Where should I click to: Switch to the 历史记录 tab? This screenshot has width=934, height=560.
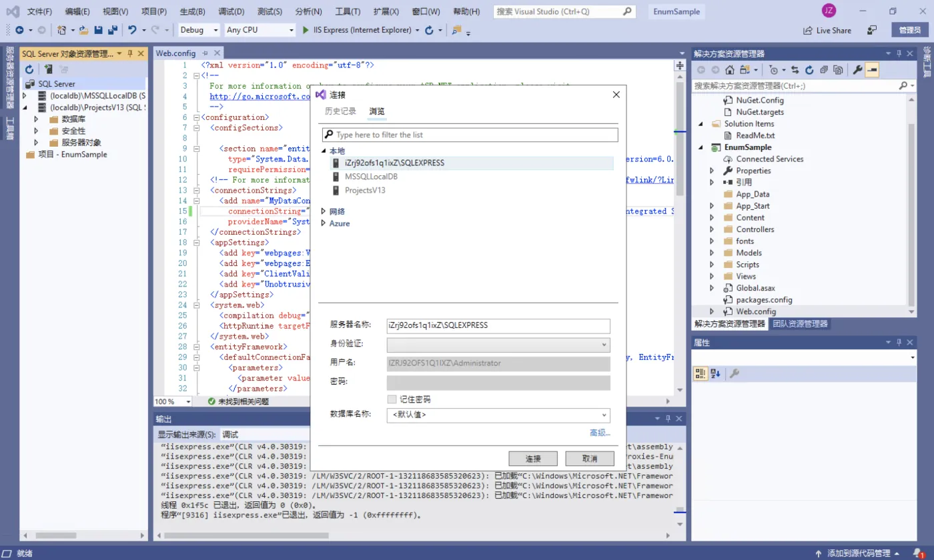click(340, 111)
